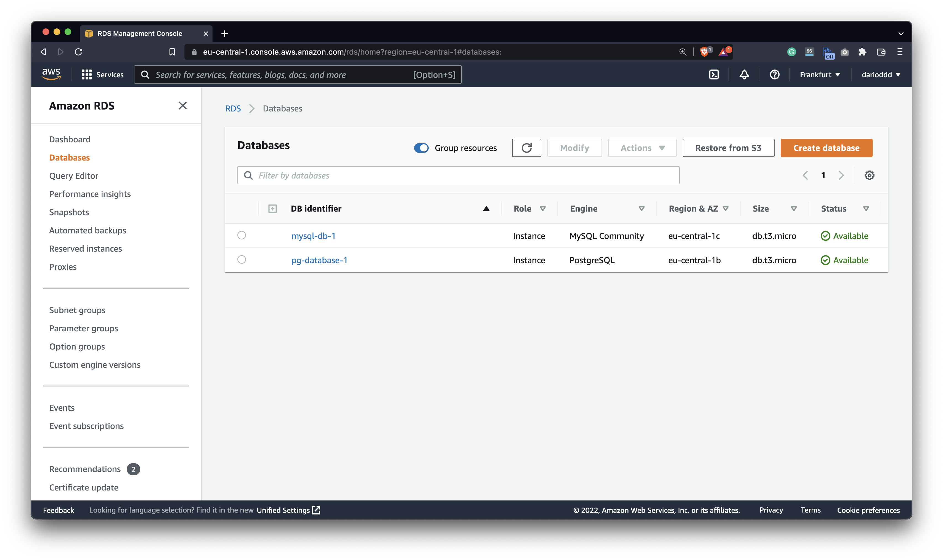943x560 pixels.
Task: Open the mysql-db-1 database link
Action: 313,236
